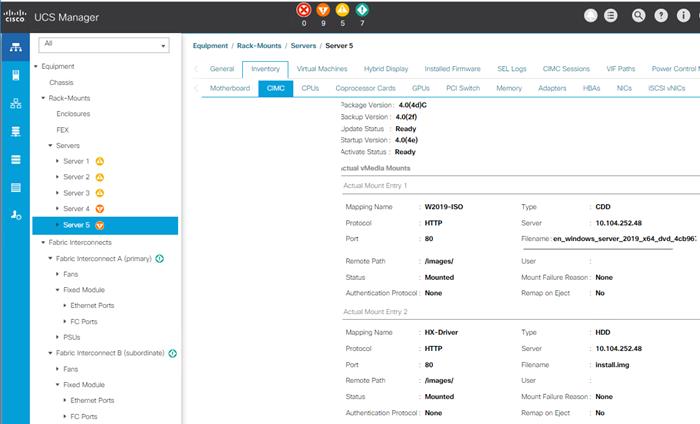Click the red critical faults icon
Viewport: 700px width, 424px height.
[x=304, y=10]
